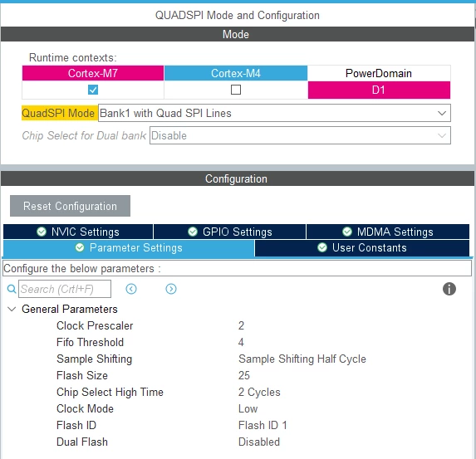Open the QuadSPI Mode dropdown
Viewport: 476px width, 459px height.
[x=274, y=113]
